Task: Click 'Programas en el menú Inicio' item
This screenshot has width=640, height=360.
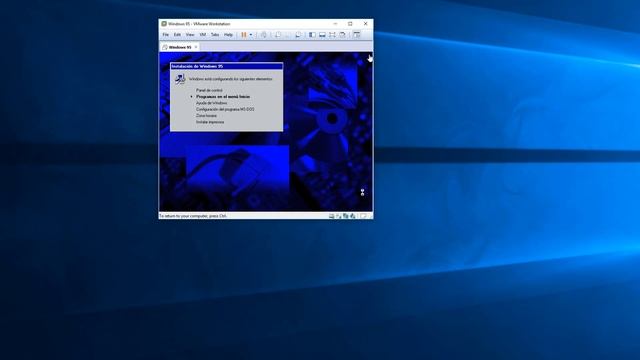Action: click(x=223, y=97)
